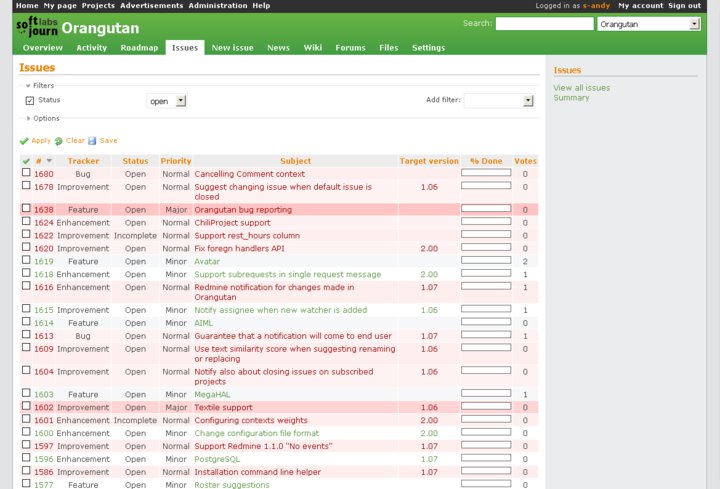
Task: Click the Softjourn labs logo
Action: tap(36, 27)
